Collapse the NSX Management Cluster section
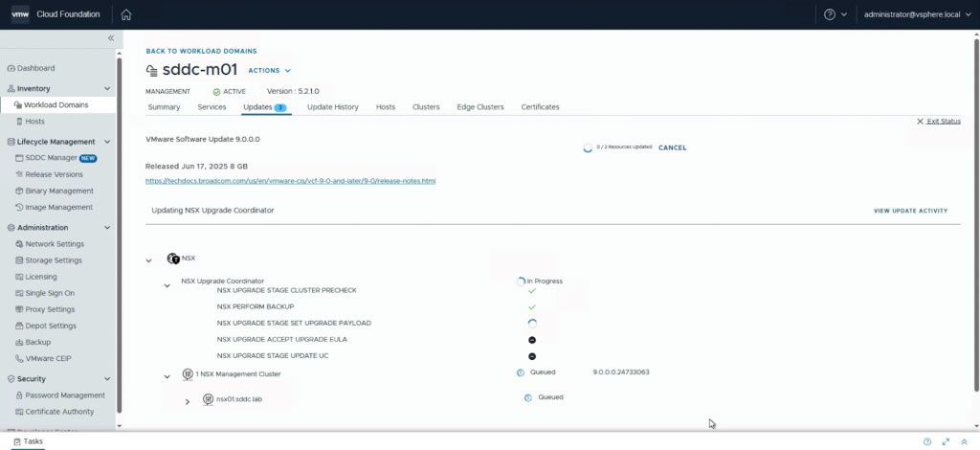The height and width of the screenshot is (450, 980). [167, 376]
